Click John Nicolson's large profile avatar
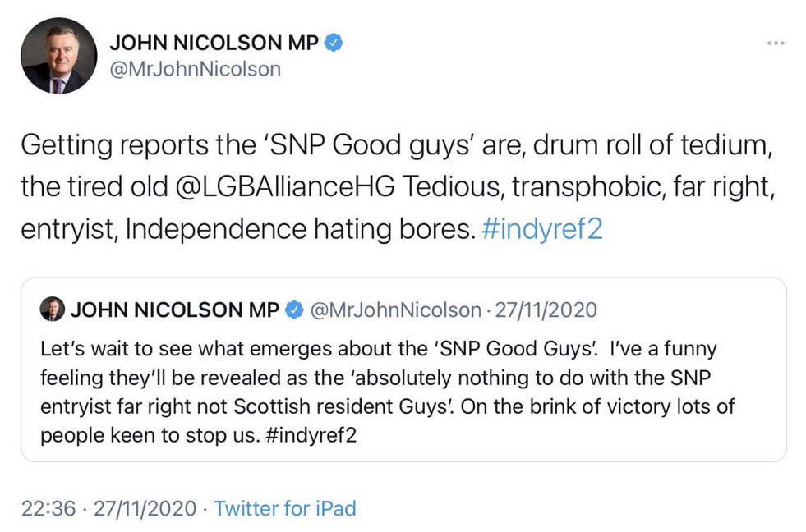Viewport: 806px width, 532px height. click(56, 55)
